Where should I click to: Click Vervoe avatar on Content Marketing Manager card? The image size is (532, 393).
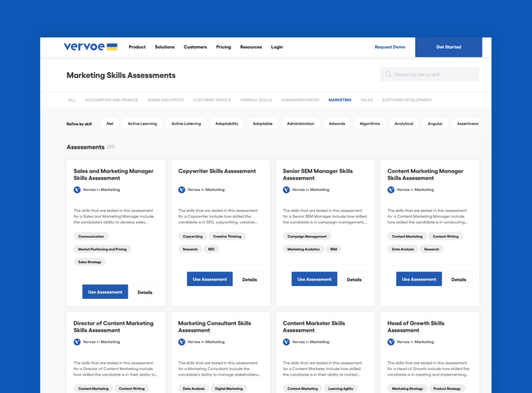(391, 189)
